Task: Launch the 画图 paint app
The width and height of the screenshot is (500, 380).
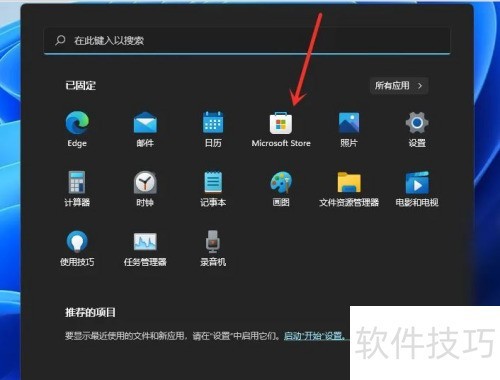Action: point(281,182)
